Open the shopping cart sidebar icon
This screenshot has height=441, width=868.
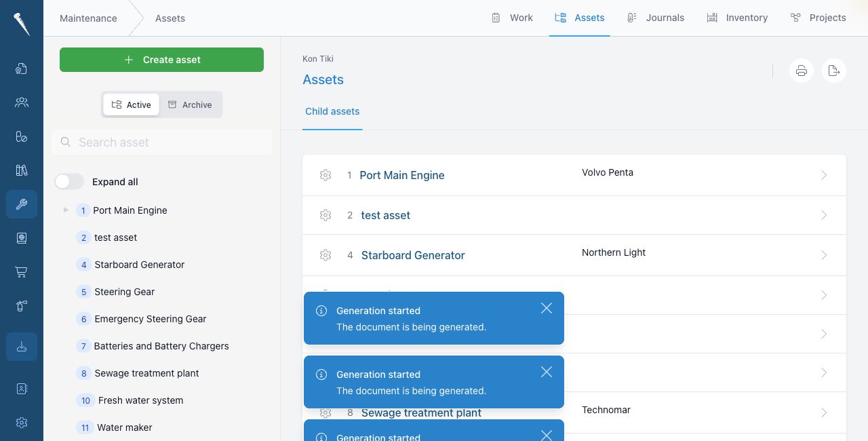tap(22, 272)
